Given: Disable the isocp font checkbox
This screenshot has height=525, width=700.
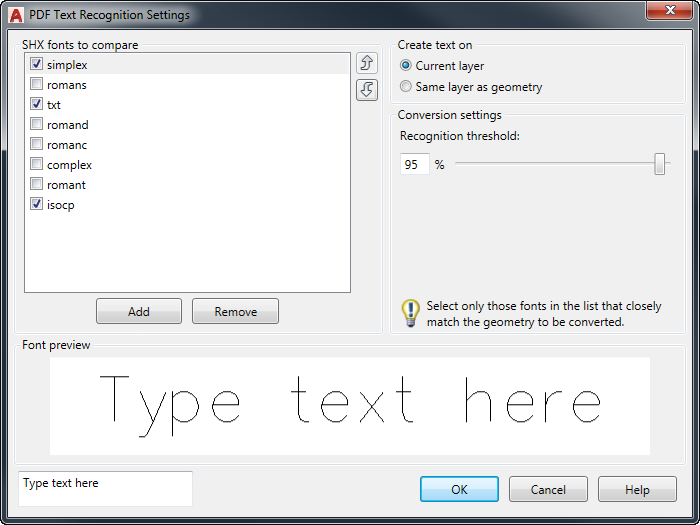Looking at the screenshot, I should [x=36, y=204].
